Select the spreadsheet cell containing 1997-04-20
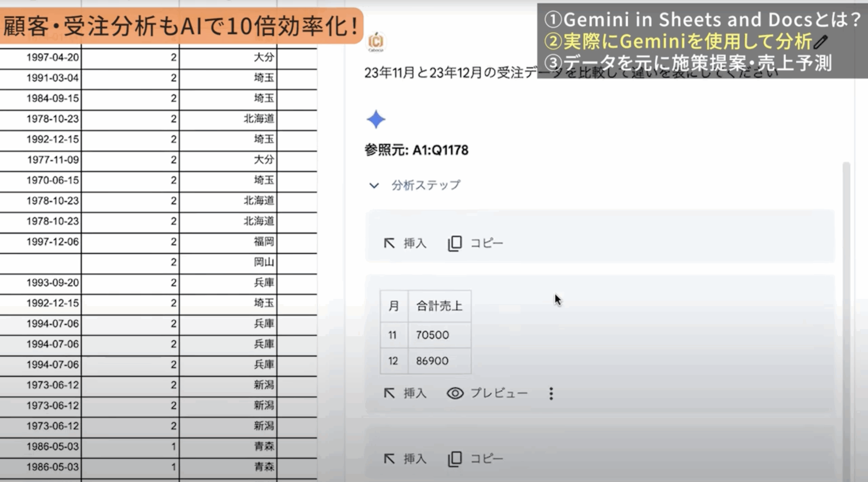Viewport: 868px width, 482px height. [x=53, y=57]
